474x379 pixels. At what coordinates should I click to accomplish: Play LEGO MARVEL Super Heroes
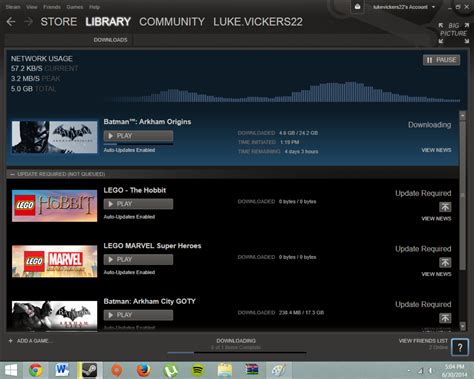(138, 260)
